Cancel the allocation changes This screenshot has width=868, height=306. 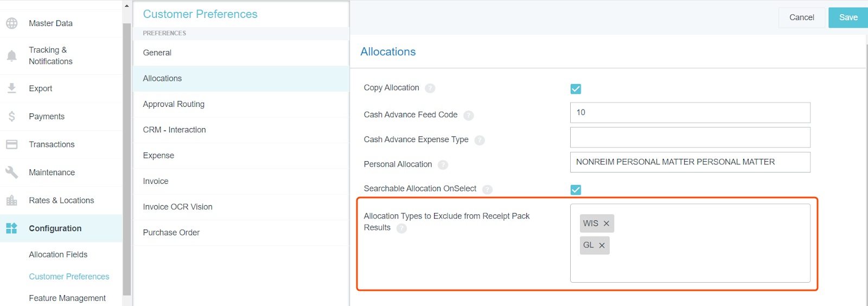click(x=801, y=17)
